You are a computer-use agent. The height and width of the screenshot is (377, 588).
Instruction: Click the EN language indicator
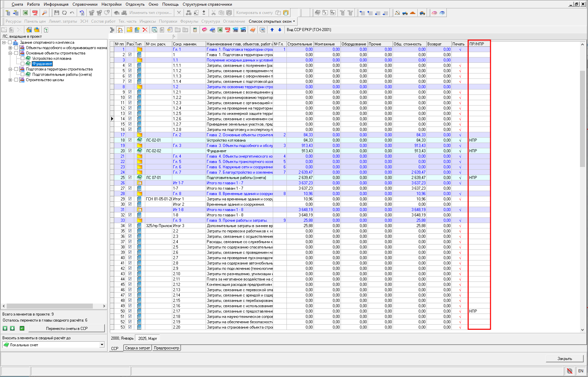coord(581,371)
